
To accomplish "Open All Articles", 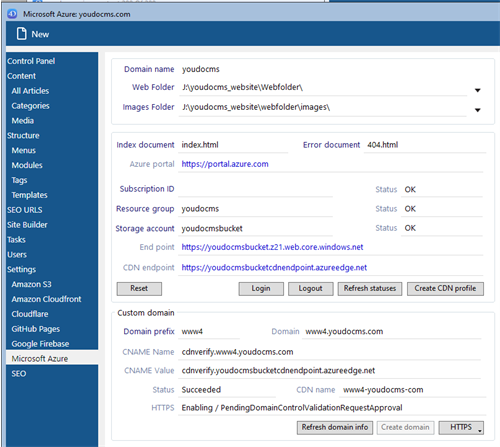I will (x=30, y=91).
